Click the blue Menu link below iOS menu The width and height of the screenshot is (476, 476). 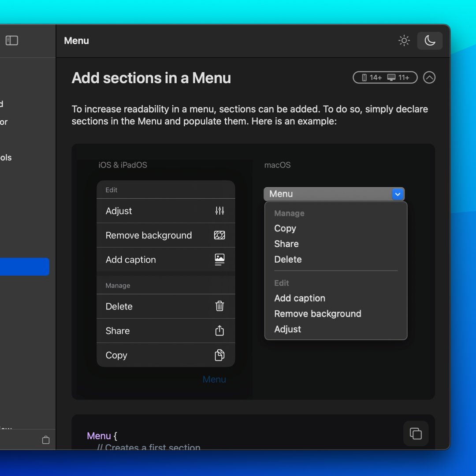point(214,379)
